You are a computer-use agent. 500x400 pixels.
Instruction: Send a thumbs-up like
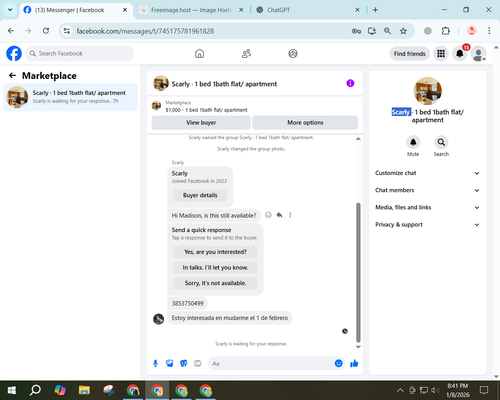pyautogui.click(x=354, y=363)
